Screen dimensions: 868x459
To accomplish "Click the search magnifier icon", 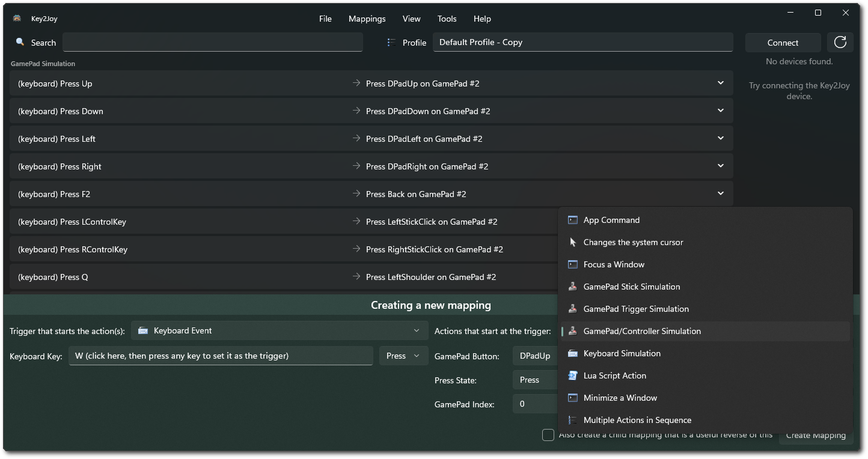I will 20,42.
